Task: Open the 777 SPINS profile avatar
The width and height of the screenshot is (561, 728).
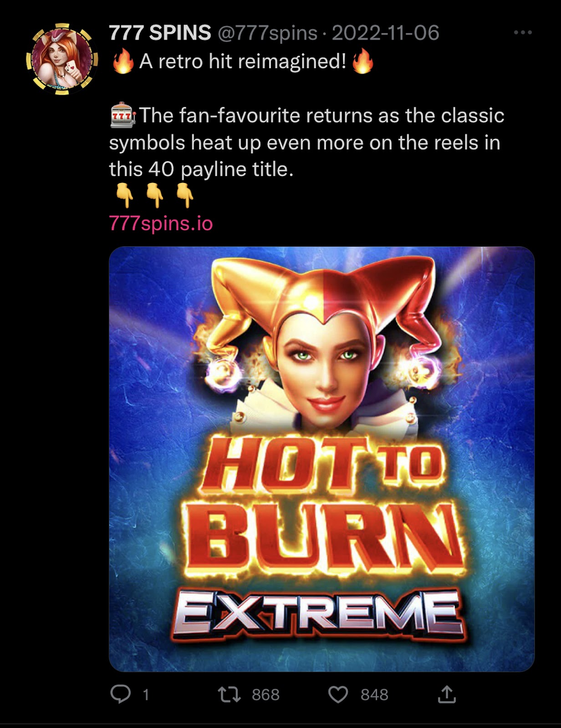Action: (62, 59)
